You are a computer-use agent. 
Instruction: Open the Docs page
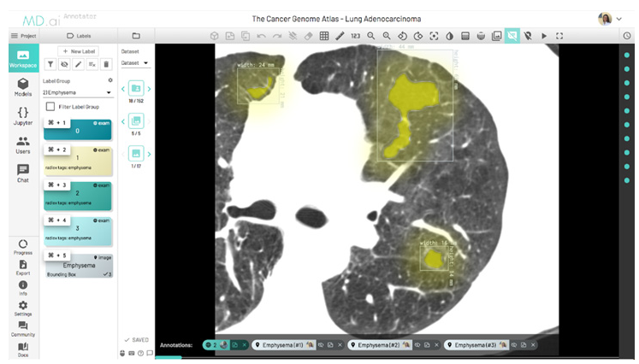(23, 349)
